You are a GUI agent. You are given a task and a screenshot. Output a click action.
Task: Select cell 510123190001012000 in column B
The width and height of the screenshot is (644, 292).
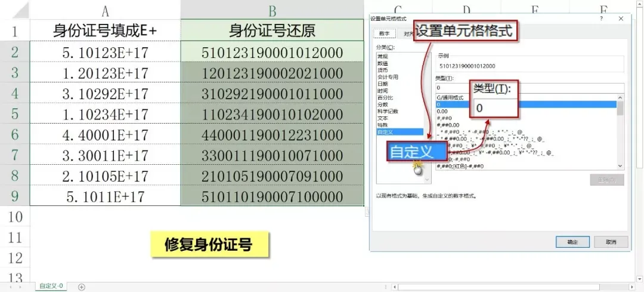click(x=272, y=52)
